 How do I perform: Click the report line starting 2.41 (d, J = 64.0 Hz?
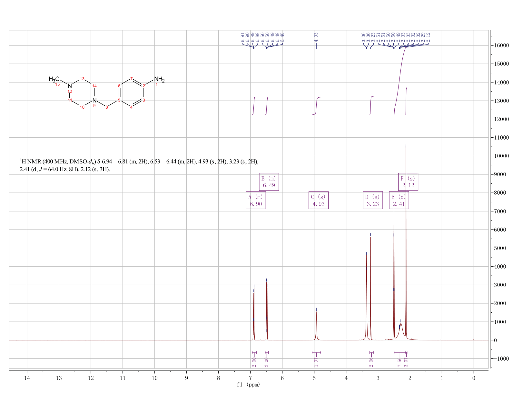65,169
